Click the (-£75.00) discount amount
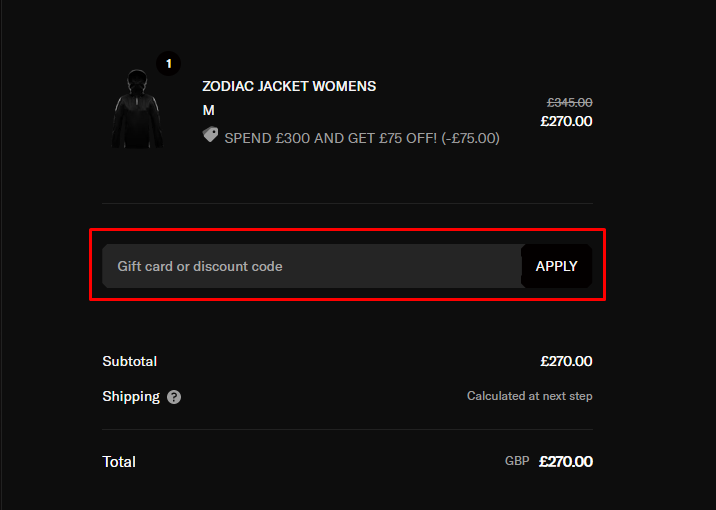 pyautogui.click(x=474, y=138)
